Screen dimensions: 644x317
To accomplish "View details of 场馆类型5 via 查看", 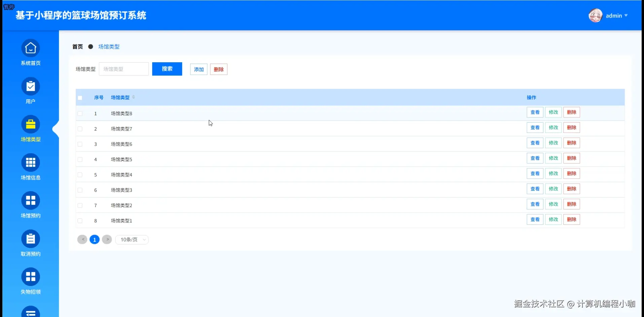I will point(535,158).
